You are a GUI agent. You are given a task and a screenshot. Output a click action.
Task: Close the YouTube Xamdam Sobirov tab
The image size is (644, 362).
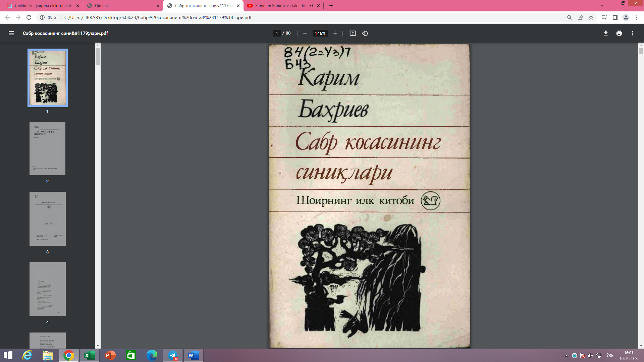click(318, 6)
